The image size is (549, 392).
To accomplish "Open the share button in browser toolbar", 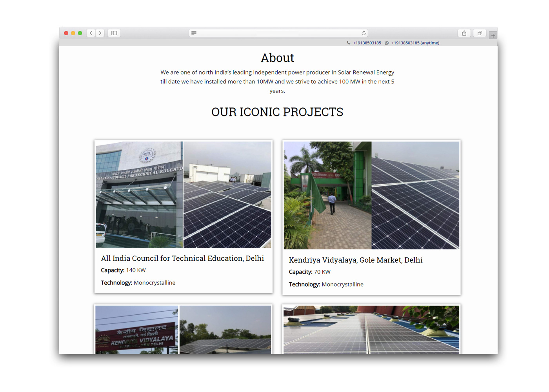I will point(464,33).
